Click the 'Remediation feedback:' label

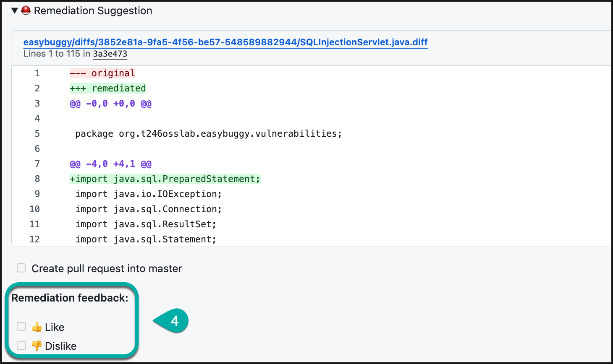coord(70,298)
